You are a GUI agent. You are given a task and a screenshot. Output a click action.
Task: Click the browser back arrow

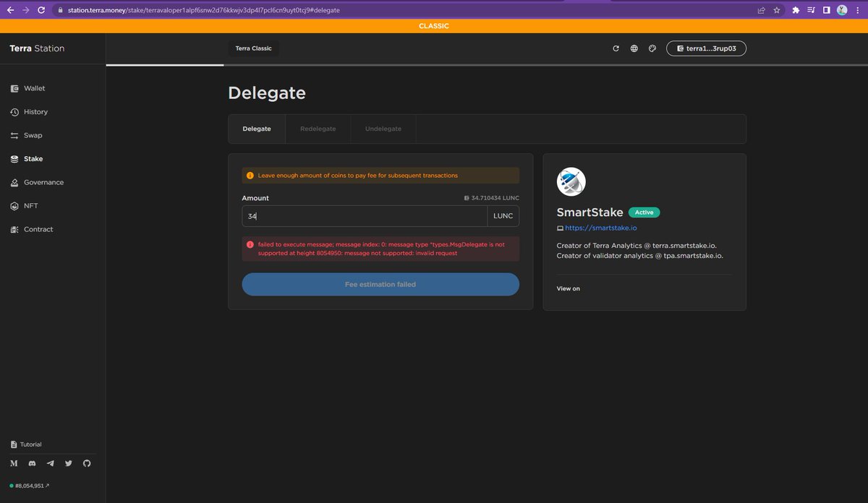pos(10,10)
